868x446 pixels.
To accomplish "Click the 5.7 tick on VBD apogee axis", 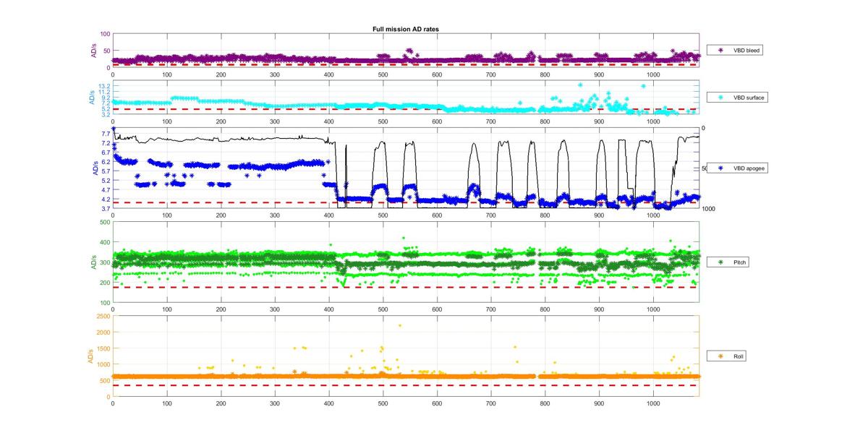I will click(x=106, y=171).
